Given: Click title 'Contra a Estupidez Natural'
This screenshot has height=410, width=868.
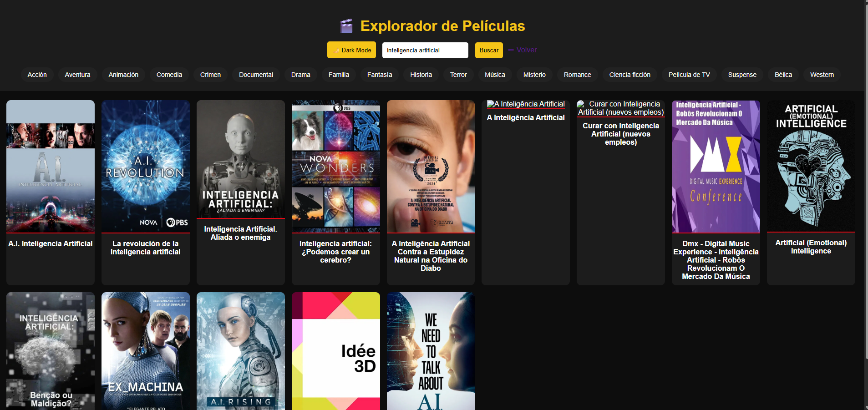Looking at the screenshot, I should pyautogui.click(x=431, y=256).
